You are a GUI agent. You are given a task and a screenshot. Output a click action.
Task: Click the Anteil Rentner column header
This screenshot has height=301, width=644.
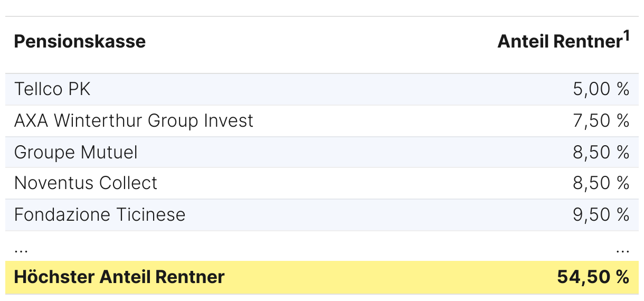(560, 42)
